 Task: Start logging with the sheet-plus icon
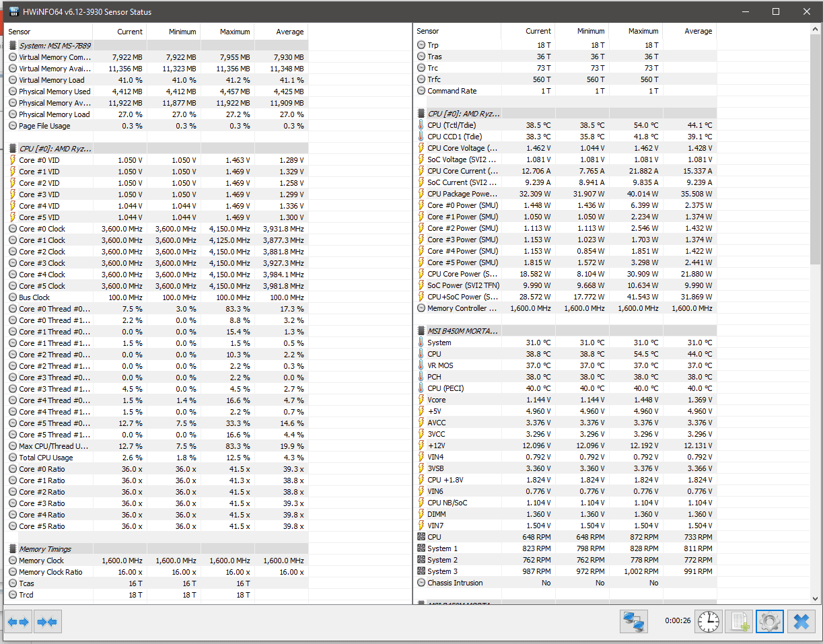pyautogui.click(x=740, y=622)
